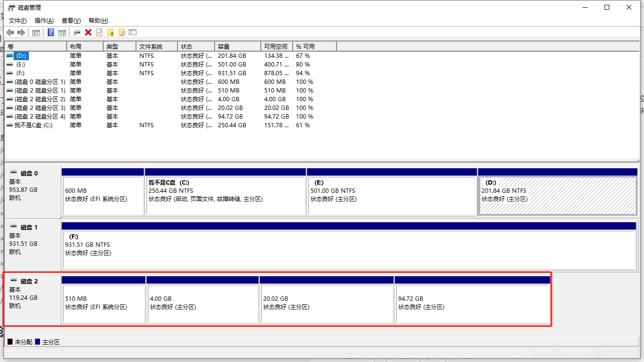The width and height of the screenshot is (644, 362).
Task: Click the forward arrow toolbar icon
Action: pos(21,32)
